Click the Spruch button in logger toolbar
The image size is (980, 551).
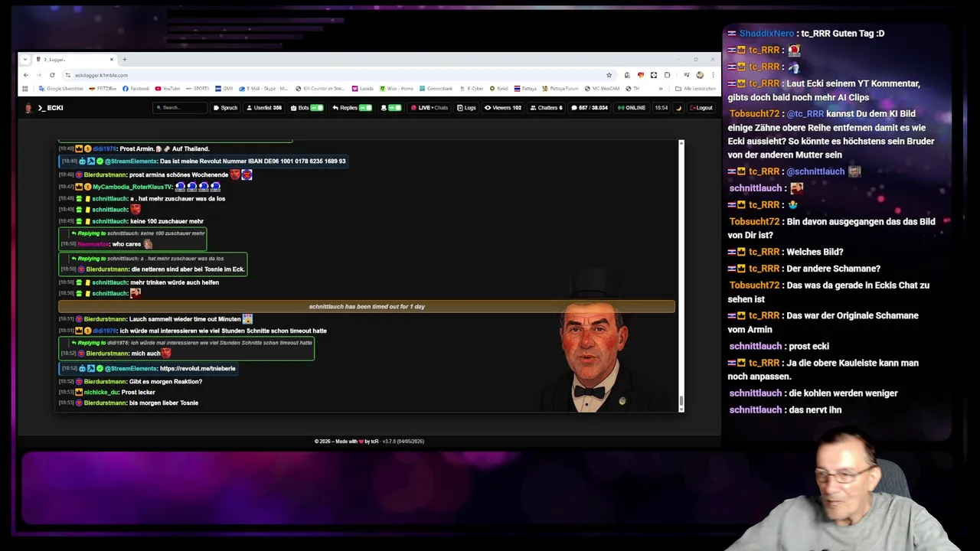pos(225,108)
